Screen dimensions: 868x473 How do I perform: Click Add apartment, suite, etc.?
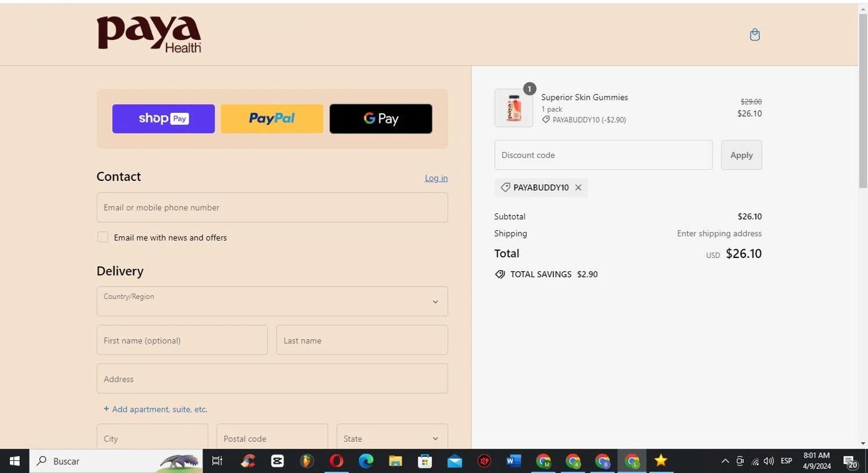155,409
